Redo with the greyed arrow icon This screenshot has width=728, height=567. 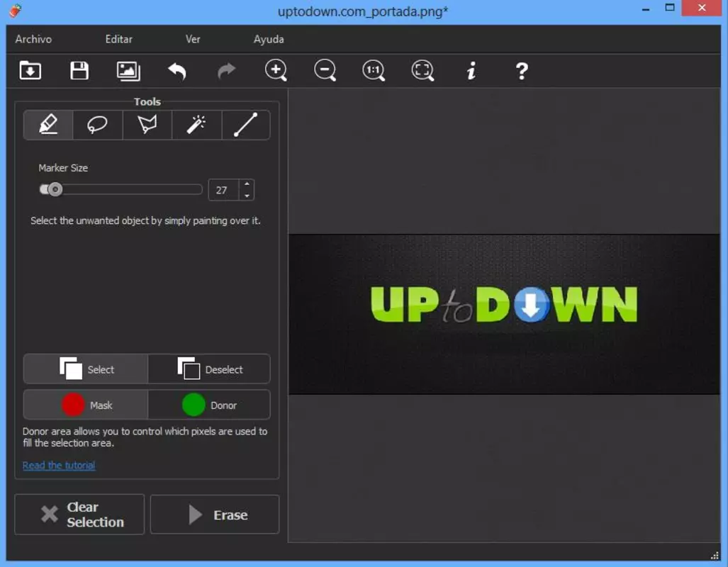(x=227, y=71)
